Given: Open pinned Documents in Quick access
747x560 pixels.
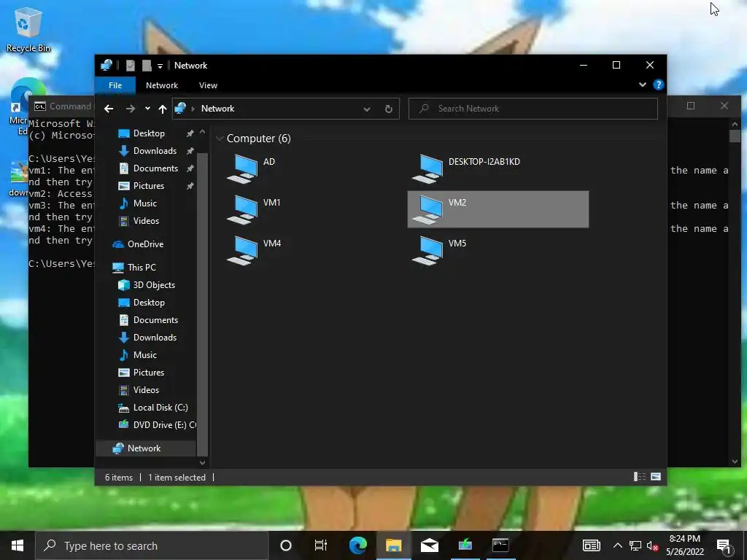Looking at the screenshot, I should (155, 168).
